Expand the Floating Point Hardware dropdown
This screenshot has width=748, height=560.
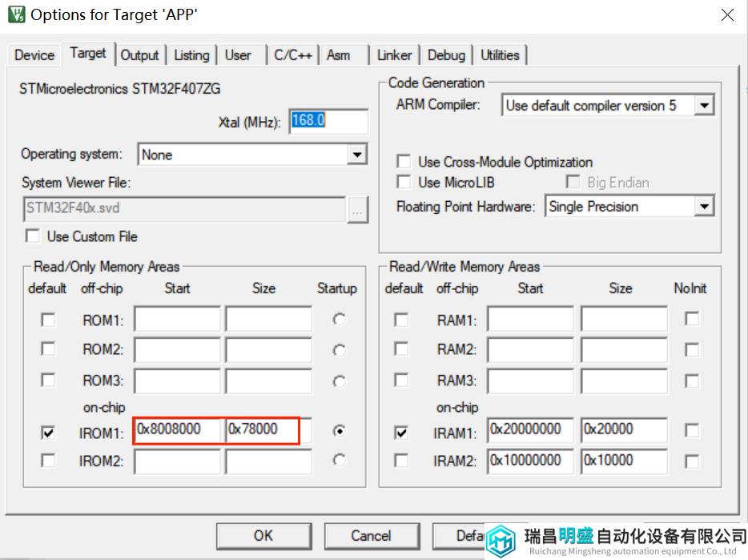tap(704, 207)
